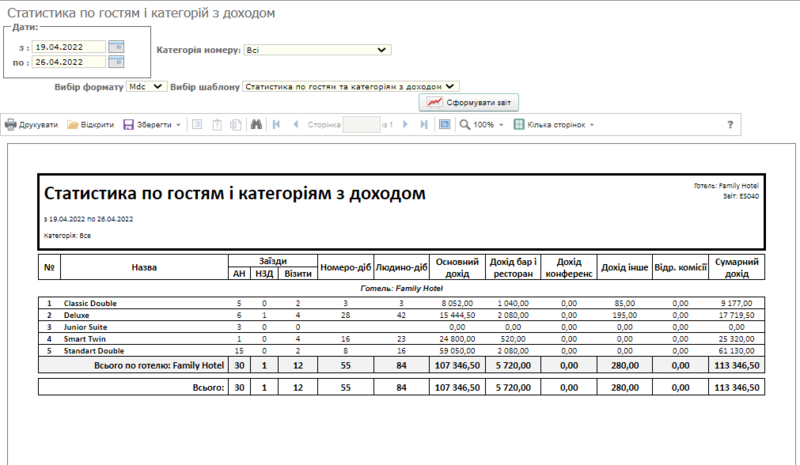
Task: Open the Вибір формату dropdown
Action: click(147, 87)
